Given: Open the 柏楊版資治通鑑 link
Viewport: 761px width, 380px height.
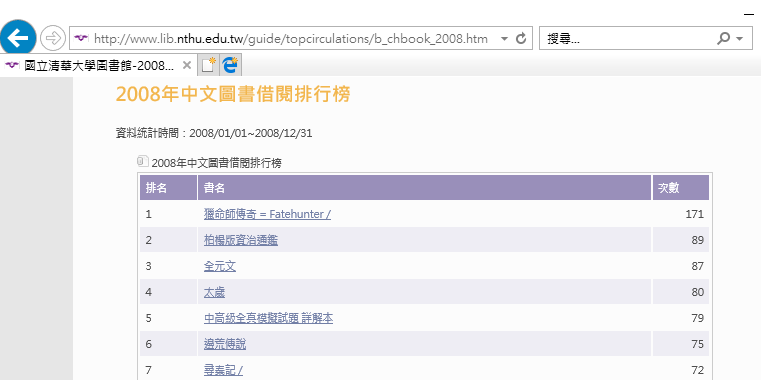Looking at the screenshot, I should (241, 240).
